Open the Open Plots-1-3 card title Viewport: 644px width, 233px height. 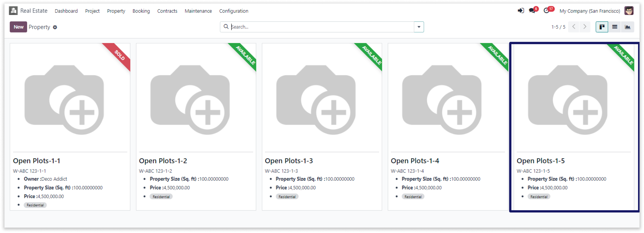click(289, 161)
